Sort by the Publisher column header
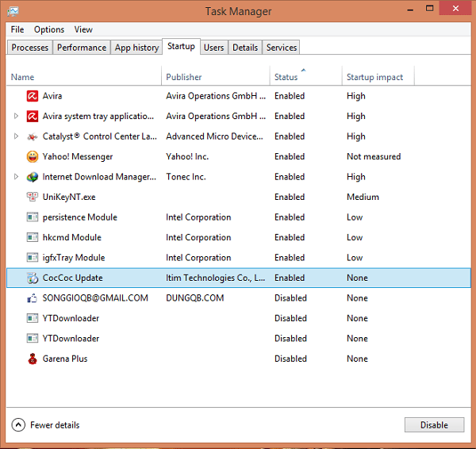The image size is (476, 449). (216, 77)
